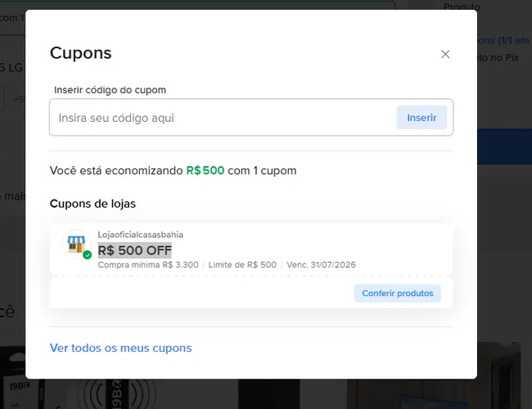Open Conferir produtos for the coupon
Image resolution: width=532 pixels, height=409 pixels.
pos(397,293)
